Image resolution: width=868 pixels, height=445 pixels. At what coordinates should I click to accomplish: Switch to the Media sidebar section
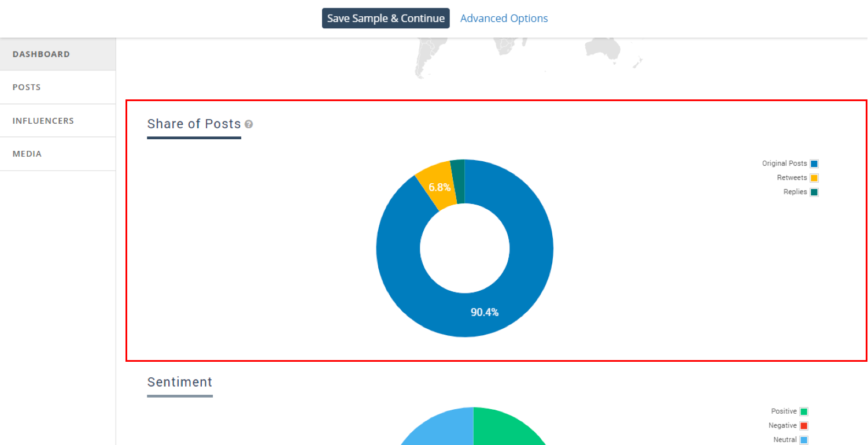(58, 154)
